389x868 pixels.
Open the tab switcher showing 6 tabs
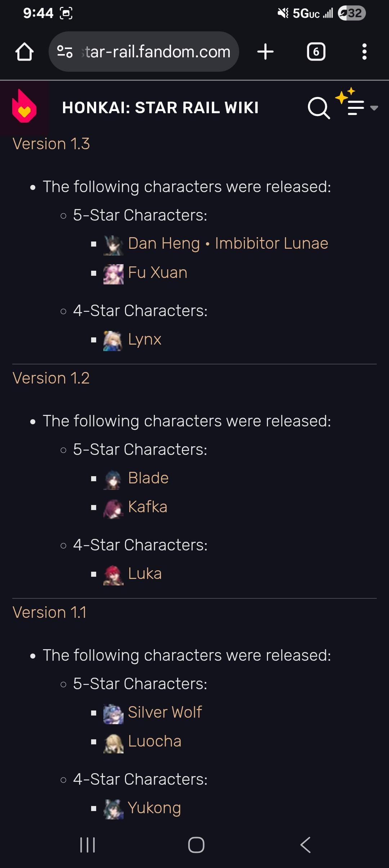pyautogui.click(x=316, y=52)
